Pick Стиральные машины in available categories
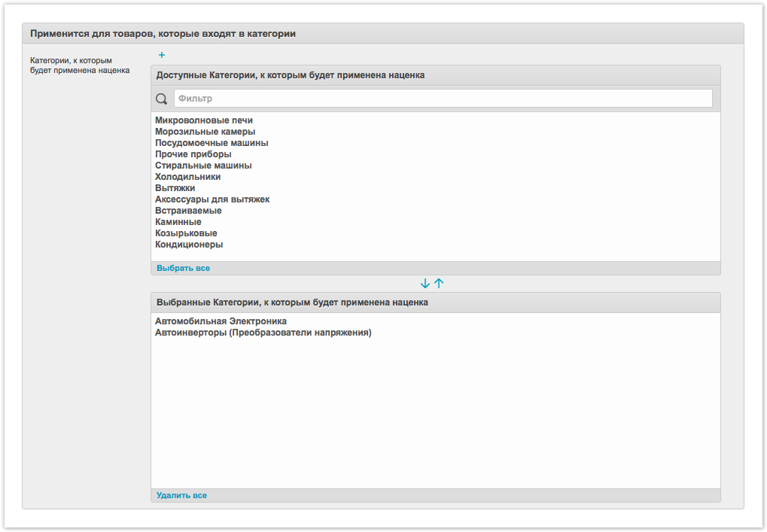The image size is (767, 532). (x=203, y=166)
